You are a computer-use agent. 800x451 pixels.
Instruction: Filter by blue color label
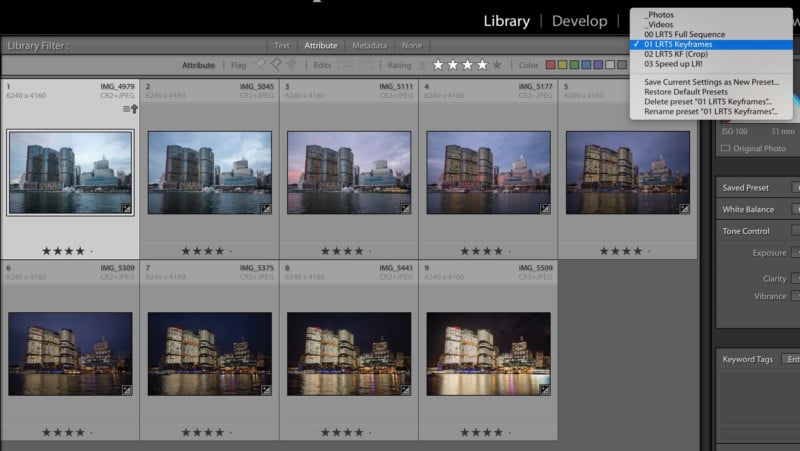pos(586,65)
